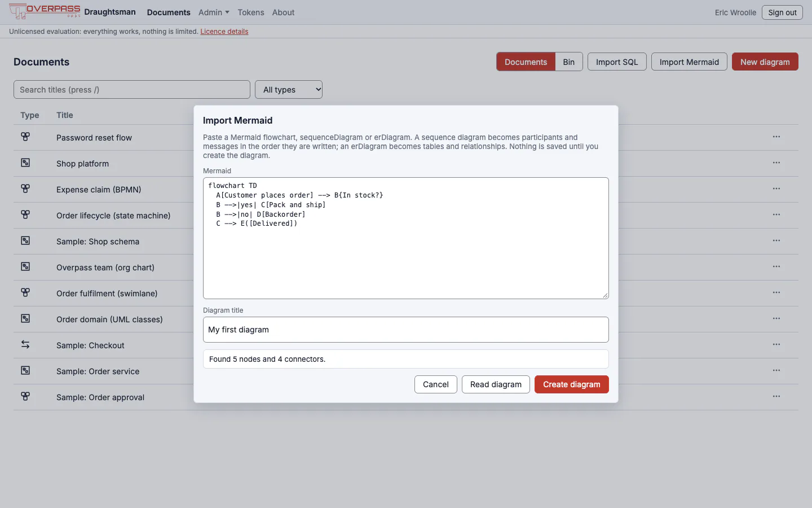Open the three-dot menu on Overpass team row

(x=776, y=266)
